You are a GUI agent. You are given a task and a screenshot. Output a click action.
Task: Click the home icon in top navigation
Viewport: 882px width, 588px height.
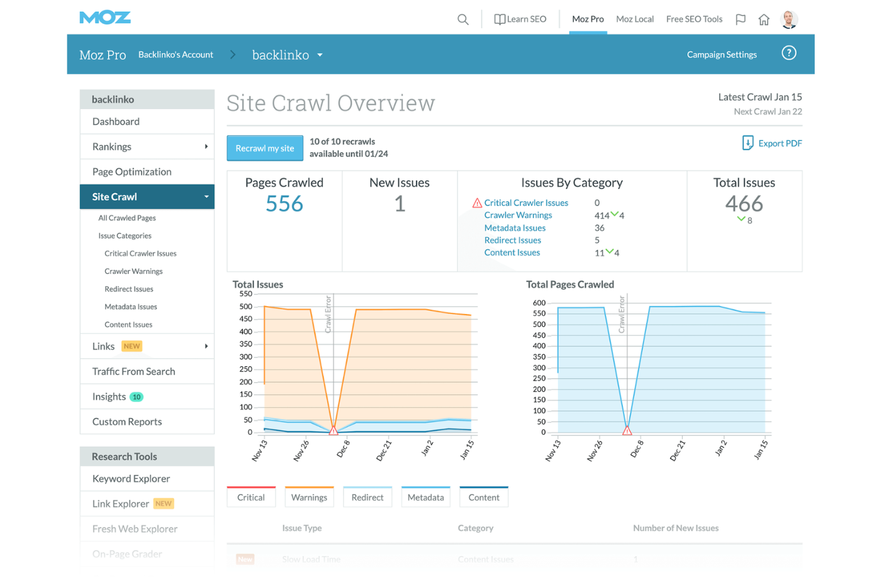763,19
